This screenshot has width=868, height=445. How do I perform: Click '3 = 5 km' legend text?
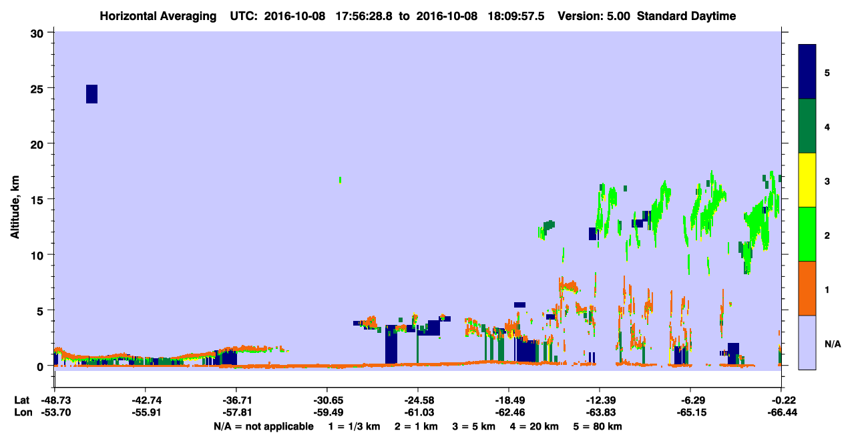click(x=475, y=426)
